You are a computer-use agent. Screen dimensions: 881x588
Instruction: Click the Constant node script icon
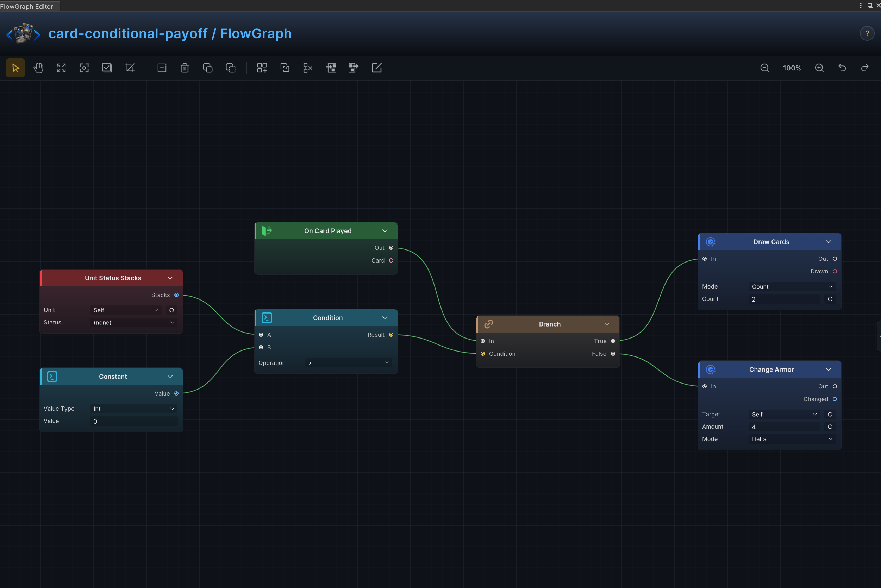point(52,377)
